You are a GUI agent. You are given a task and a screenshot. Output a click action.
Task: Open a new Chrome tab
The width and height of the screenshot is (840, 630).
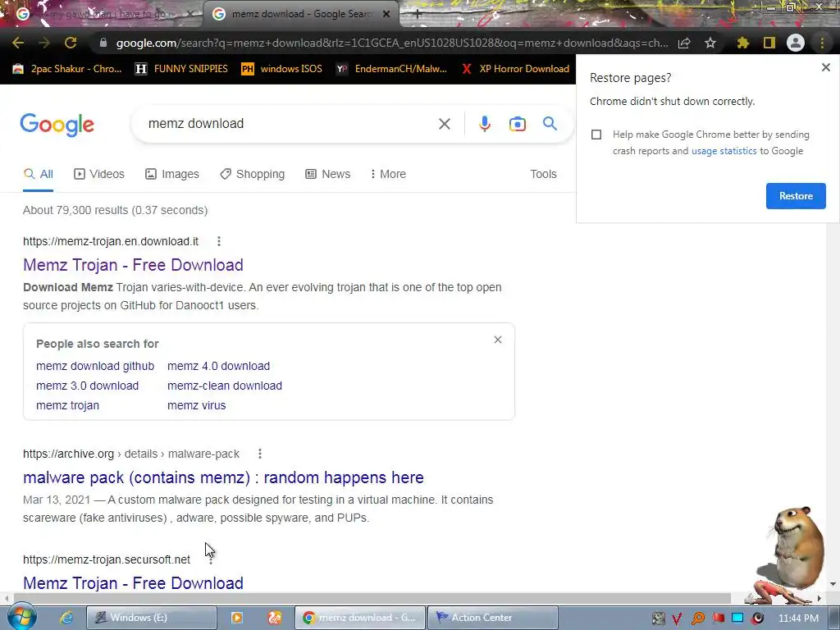click(418, 15)
